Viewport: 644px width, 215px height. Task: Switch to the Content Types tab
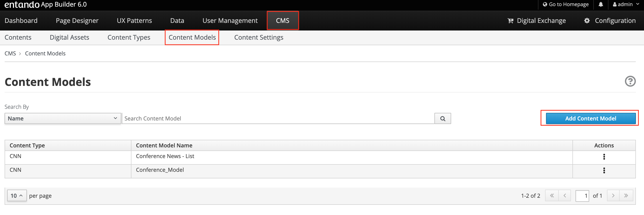pos(129,38)
